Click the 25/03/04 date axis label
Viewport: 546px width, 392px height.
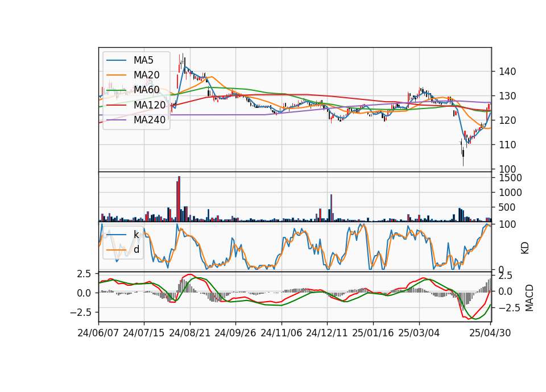419,333
